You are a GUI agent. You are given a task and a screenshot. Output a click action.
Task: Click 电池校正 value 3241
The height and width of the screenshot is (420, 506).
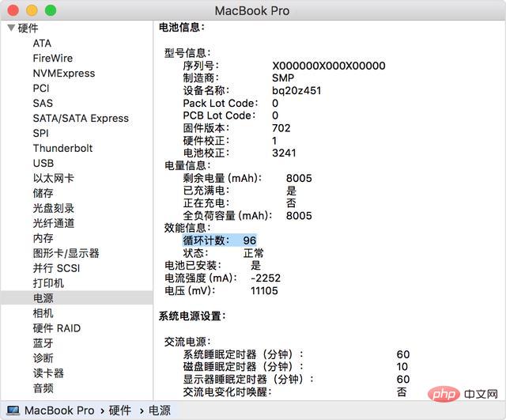click(284, 153)
